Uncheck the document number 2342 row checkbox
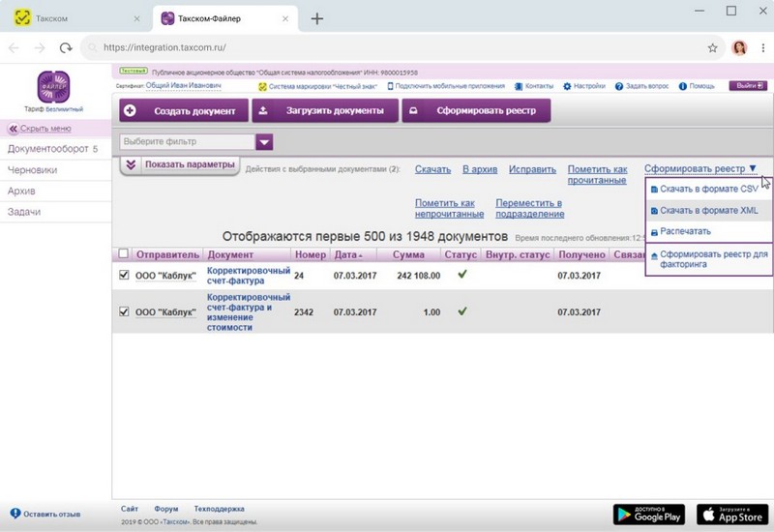 click(123, 311)
